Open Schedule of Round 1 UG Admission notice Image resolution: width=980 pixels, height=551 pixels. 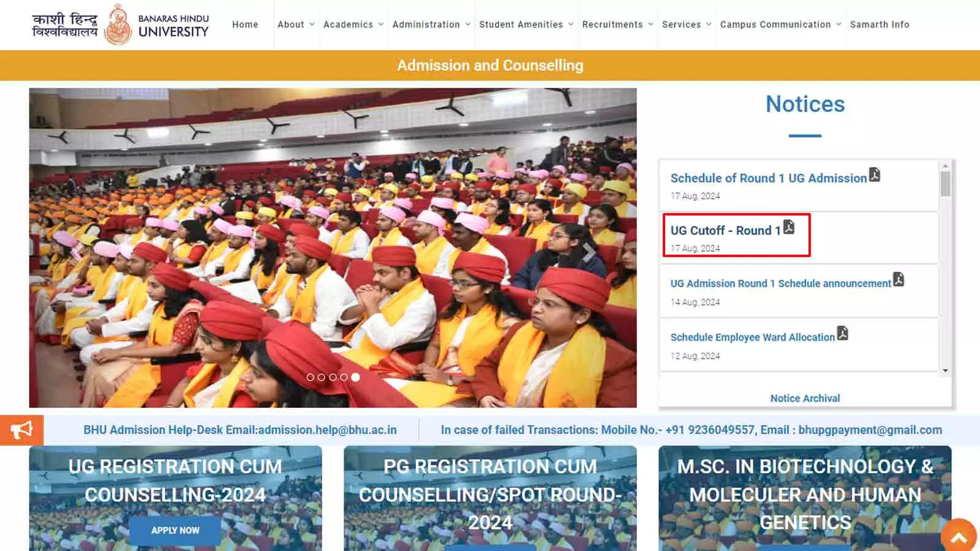point(769,178)
